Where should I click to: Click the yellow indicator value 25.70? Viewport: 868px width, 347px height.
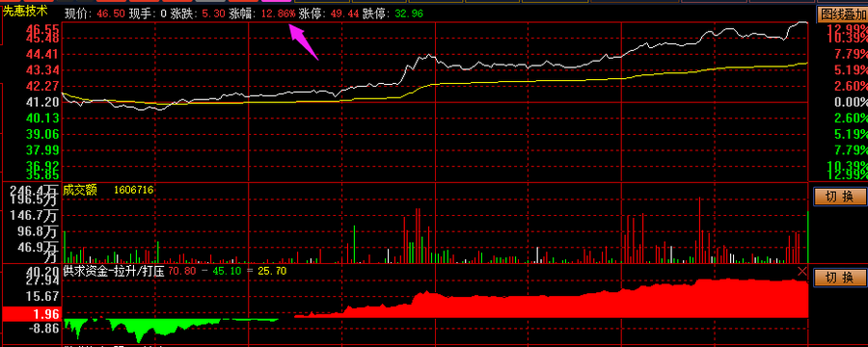[x=273, y=271]
